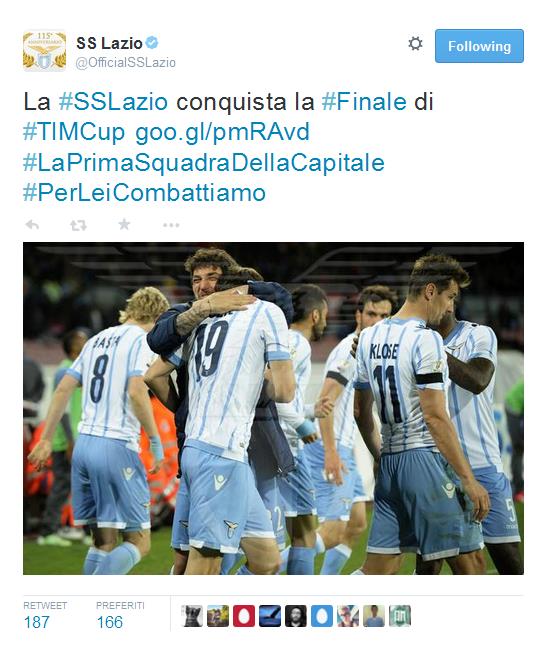View the 187 retweets list

point(45,615)
